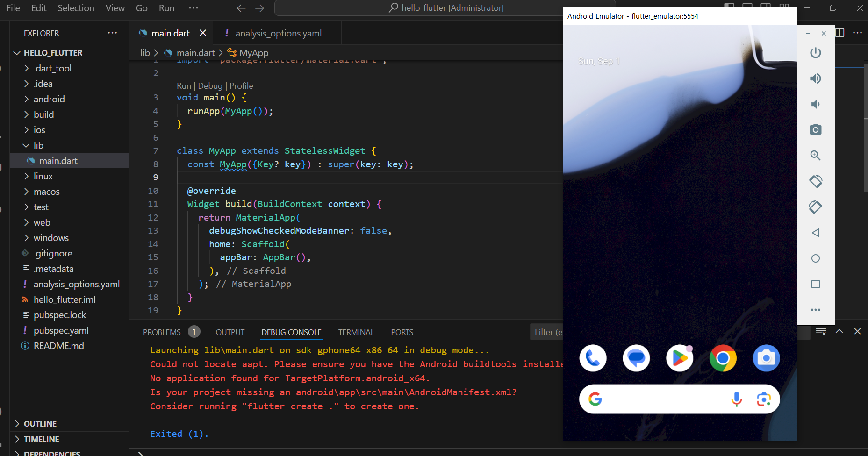Open the Messages app on the Android home screen
868x456 pixels.
(x=636, y=358)
